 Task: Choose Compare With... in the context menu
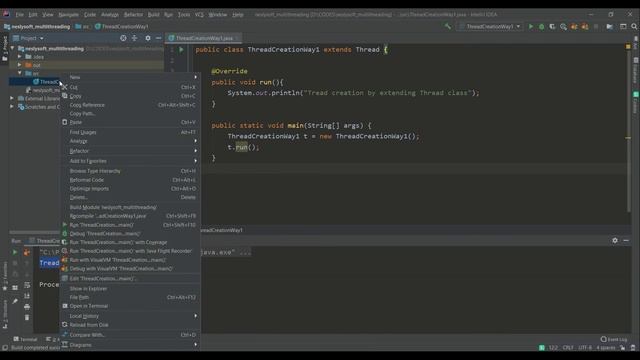pos(130,335)
